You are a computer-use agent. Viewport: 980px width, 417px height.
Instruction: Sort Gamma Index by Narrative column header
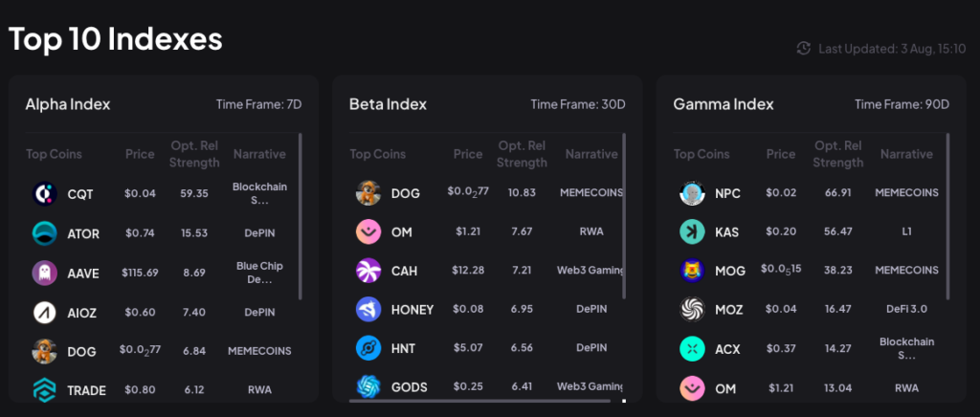pos(905,154)
